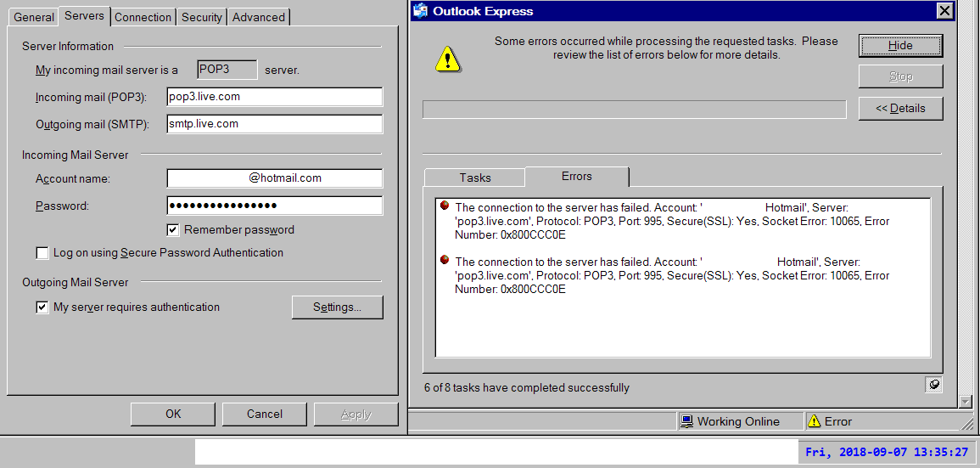This screenshot has height=468, width=980.
Task: Click the task progress bar
Action: [634, 110]
